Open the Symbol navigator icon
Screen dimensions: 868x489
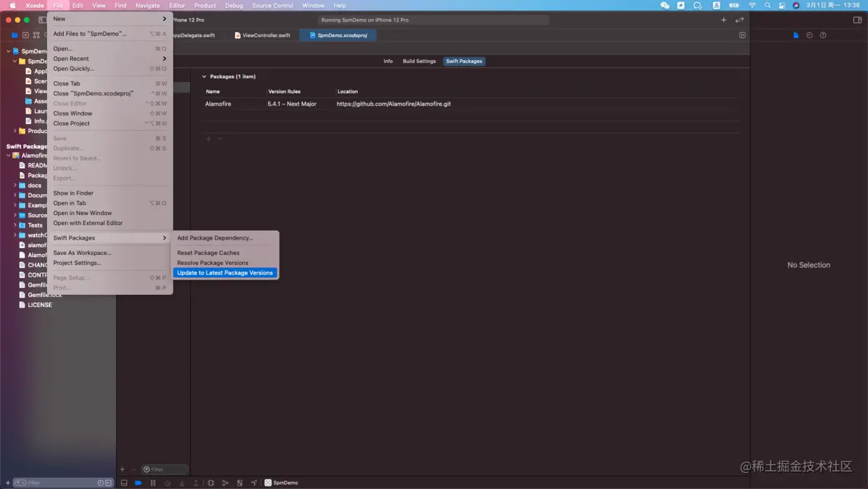(36, 35)
